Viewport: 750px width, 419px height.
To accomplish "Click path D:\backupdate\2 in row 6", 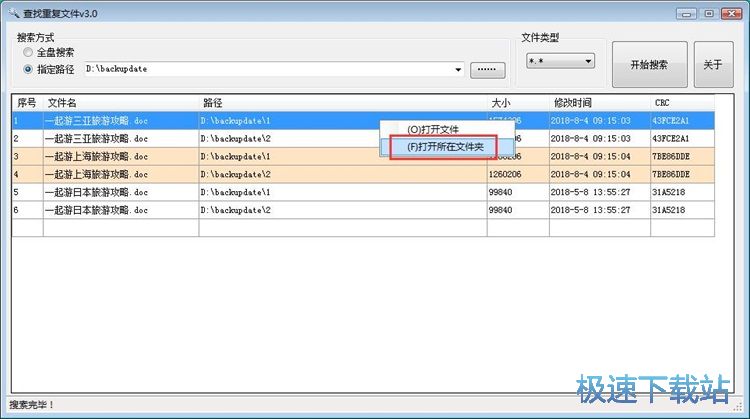I will [x=235, y=210].
